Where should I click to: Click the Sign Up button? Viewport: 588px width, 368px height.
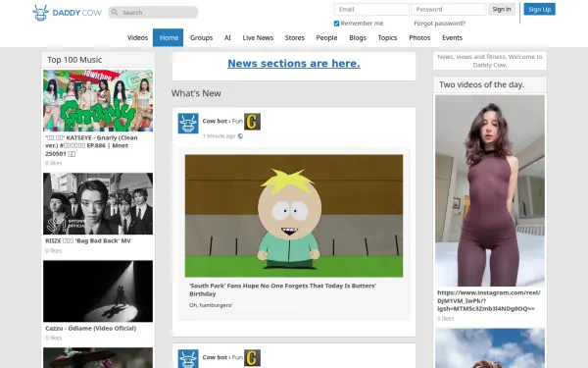click(540, 9)
